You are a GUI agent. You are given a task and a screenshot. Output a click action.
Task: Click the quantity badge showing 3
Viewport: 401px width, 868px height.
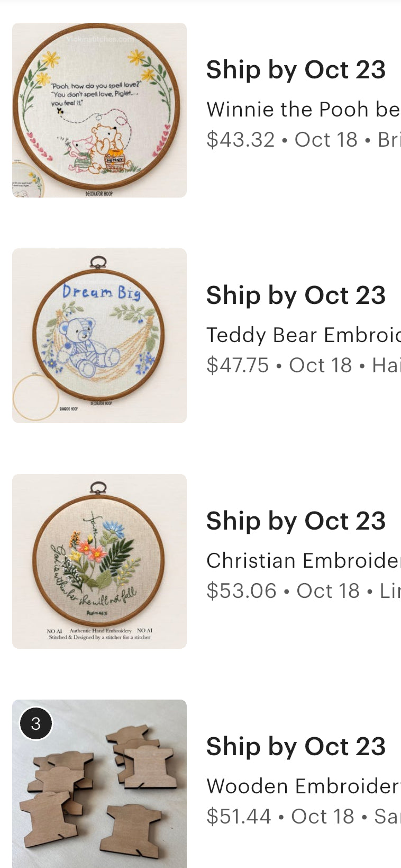point(35,723)
